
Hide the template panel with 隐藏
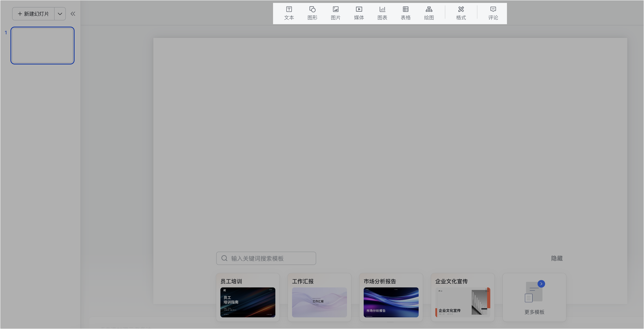pyautogui.click(x=557, y=258)
